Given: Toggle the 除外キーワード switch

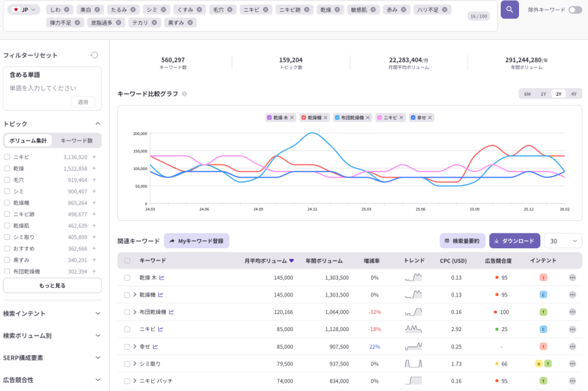Looking at the screenshot, I should point(575,10).
